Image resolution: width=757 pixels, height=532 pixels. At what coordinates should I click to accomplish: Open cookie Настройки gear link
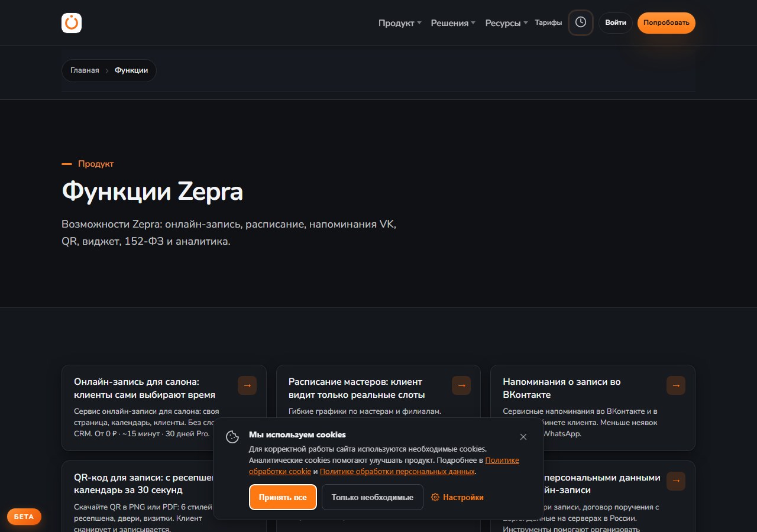pos(457,497)
